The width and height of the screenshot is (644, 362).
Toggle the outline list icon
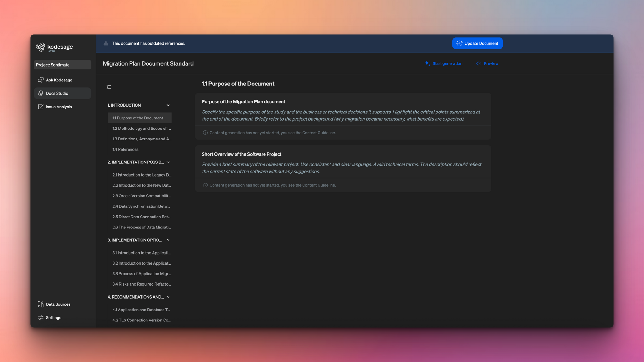point(109,87)
